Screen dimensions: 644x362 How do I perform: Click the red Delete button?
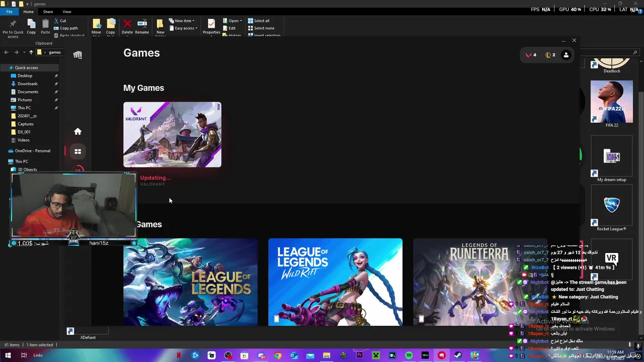coord(127,27)
